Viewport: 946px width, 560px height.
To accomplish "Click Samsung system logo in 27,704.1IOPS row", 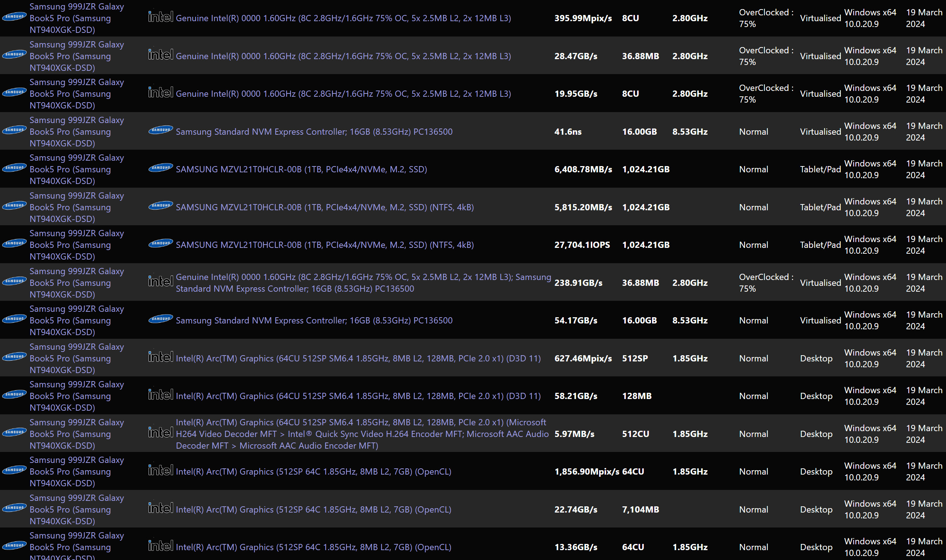I will click(x=14, y=243).
